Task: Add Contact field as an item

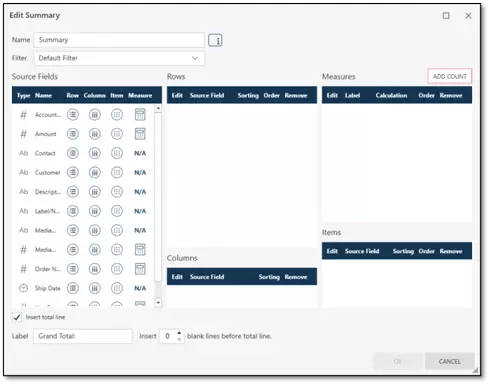Action: [x=117, y=153]
